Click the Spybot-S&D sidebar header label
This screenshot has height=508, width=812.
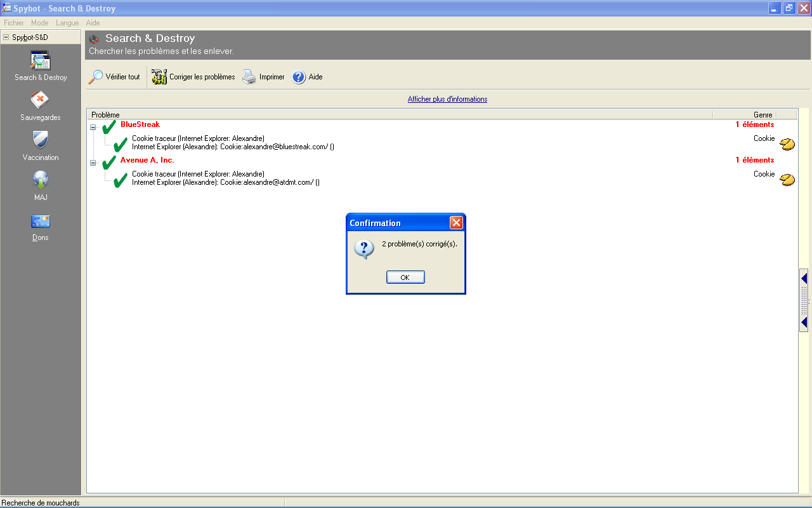click(x=30, y=37)
